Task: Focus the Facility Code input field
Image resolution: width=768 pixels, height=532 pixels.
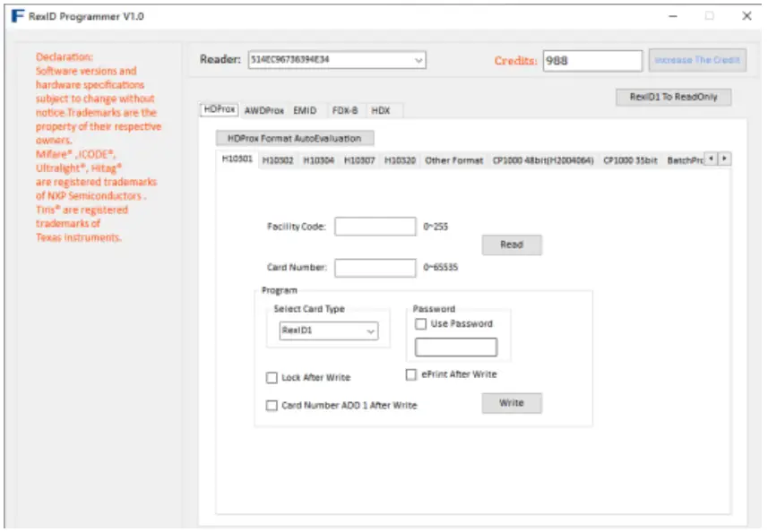Action: pos(375,227)
